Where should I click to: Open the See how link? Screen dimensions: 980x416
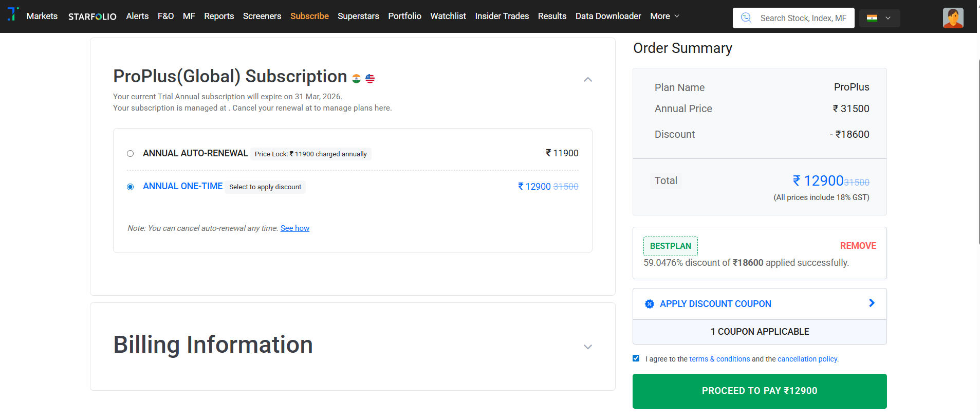tap(295, 228)
